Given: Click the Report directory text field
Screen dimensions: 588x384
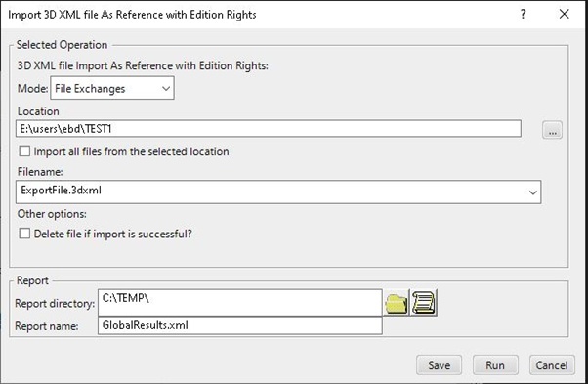Looking at the screenshot, I should 240,303.
